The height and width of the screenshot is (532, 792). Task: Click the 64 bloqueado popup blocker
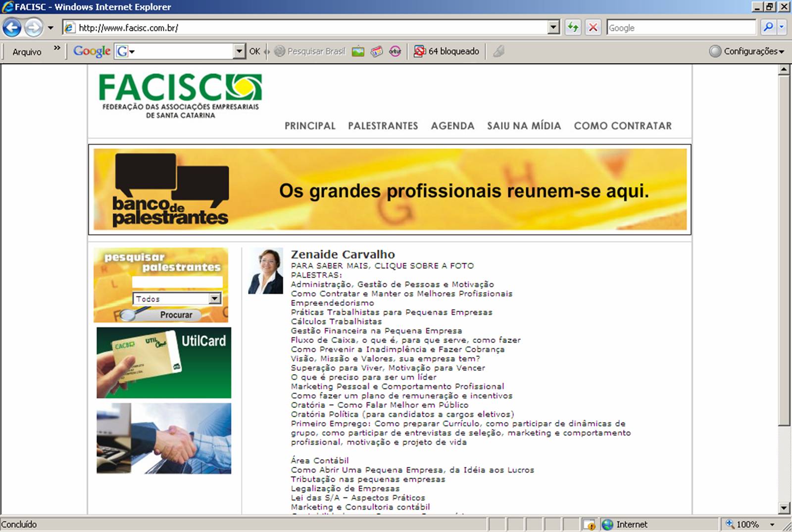click(x=446, y=51)
